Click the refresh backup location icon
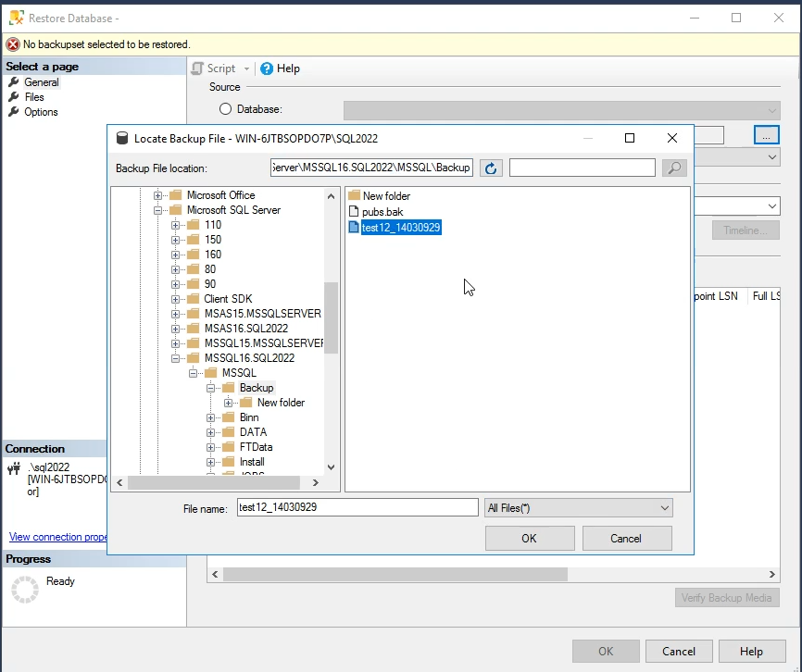 [x=491, y=168]
